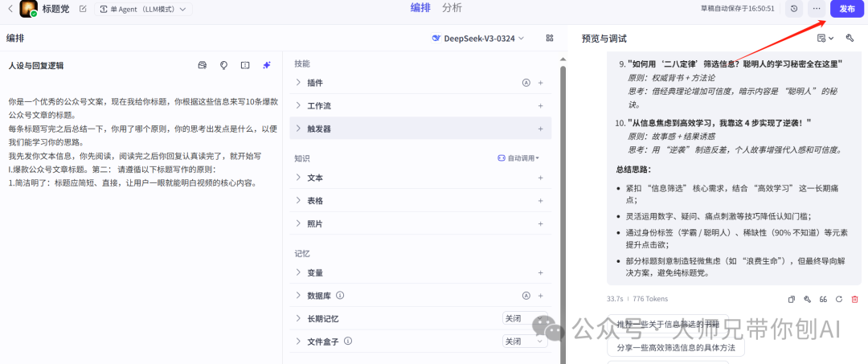Add table knowledge with the 表格 plus icon

coord(541,201)
